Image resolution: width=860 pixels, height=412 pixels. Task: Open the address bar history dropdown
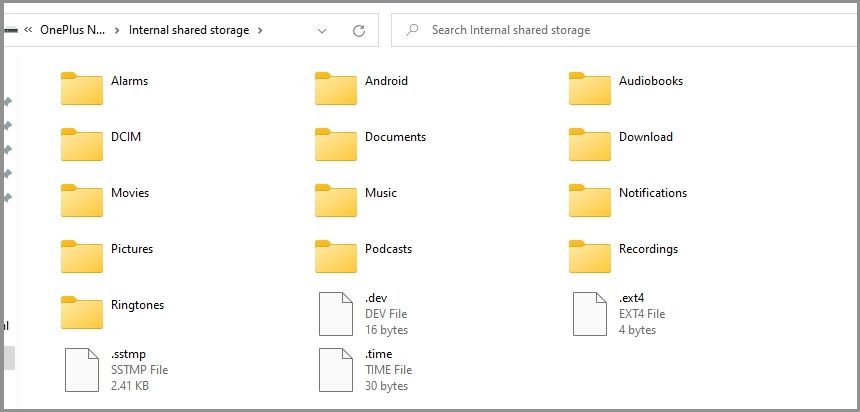(322, 31)
